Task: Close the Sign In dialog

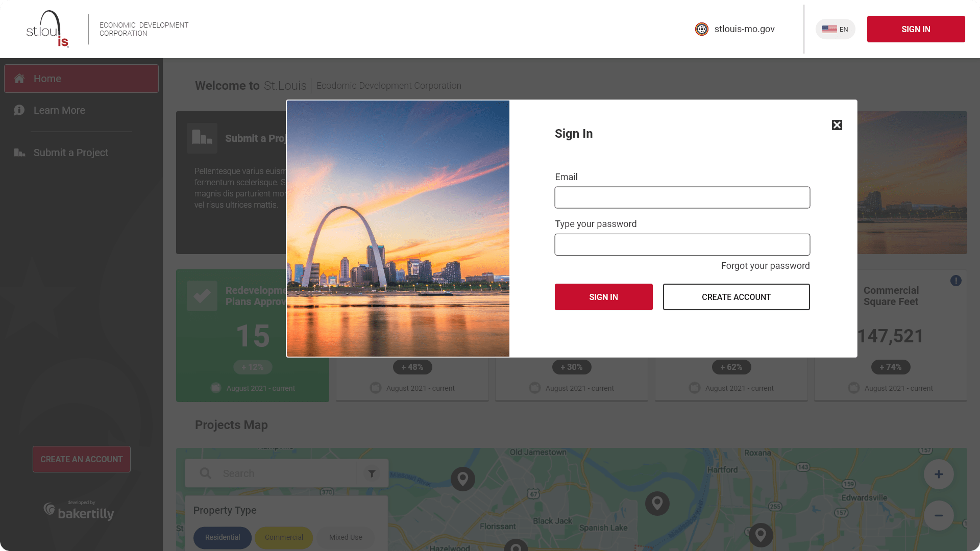Action: pyautogui.click(x=837, y=125)
